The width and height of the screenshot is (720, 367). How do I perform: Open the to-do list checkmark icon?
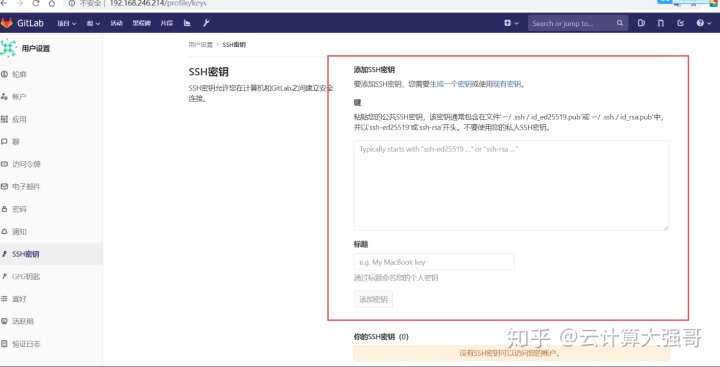(x=681, y=23)
